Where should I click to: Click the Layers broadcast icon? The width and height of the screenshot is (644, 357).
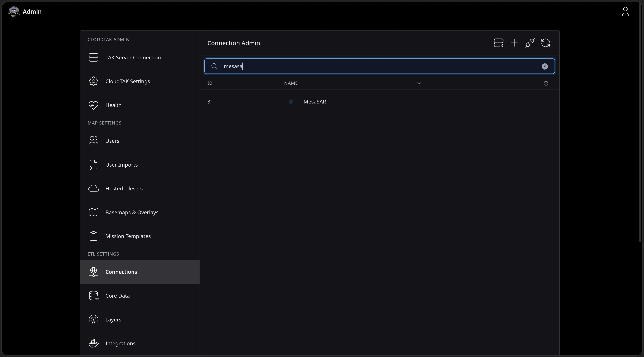(x=94, y=320)
